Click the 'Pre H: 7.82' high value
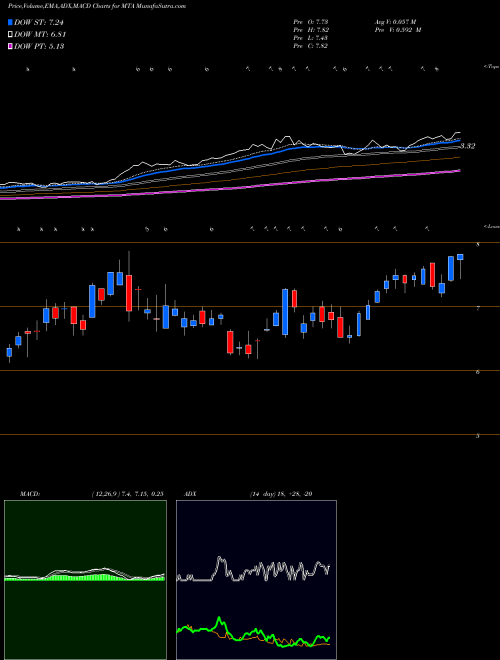This screenshot has height=660, width=500. [x=311, y=30]
